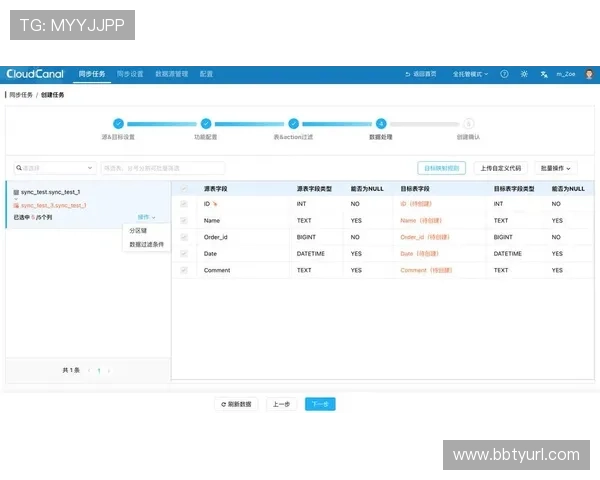600x480 pixels.
Task: Toggle the checkbox for ID row
Action: pyautogui.click(x=184, y=204)
